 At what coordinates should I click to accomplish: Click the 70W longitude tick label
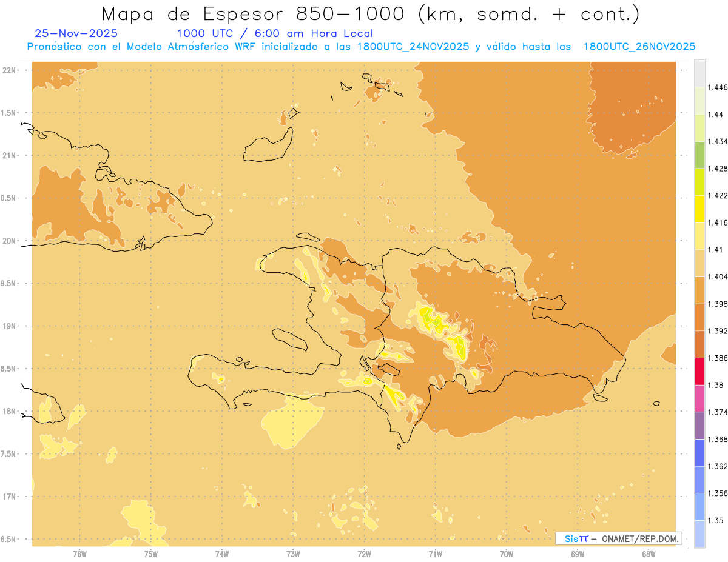[x=507, y=554]
